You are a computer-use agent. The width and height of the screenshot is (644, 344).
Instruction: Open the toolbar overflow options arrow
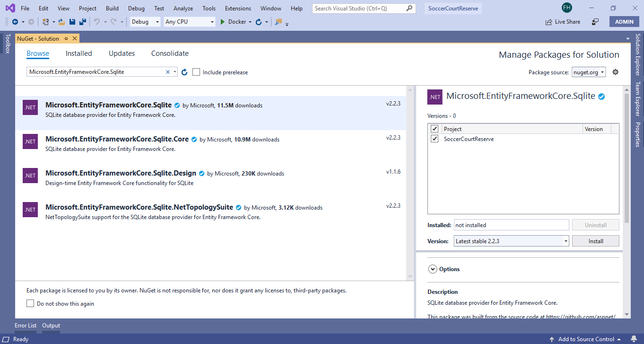pos(287,23)
